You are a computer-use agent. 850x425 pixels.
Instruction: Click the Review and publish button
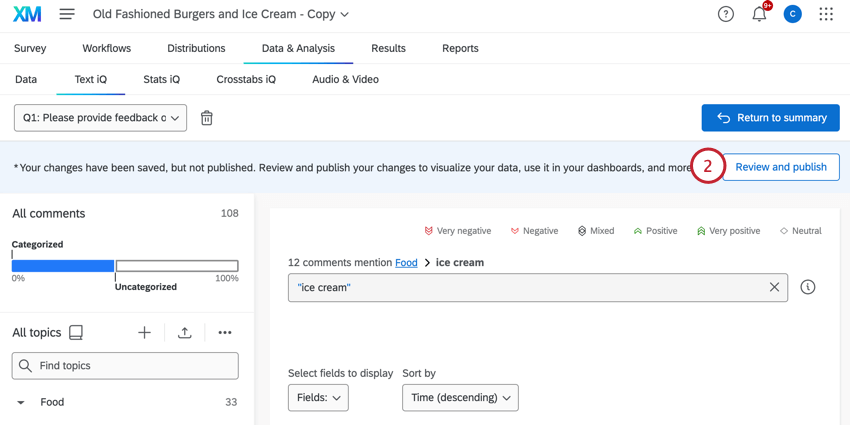[x=781, y=167]
